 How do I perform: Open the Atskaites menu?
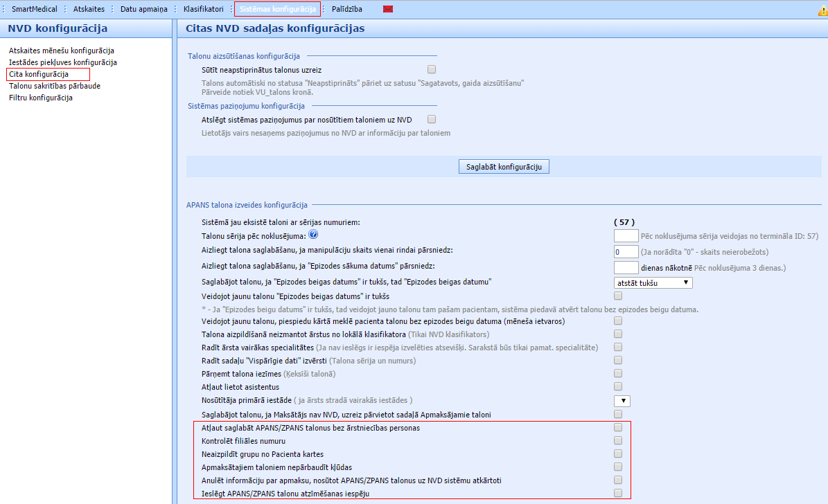(x=89, y=9)
